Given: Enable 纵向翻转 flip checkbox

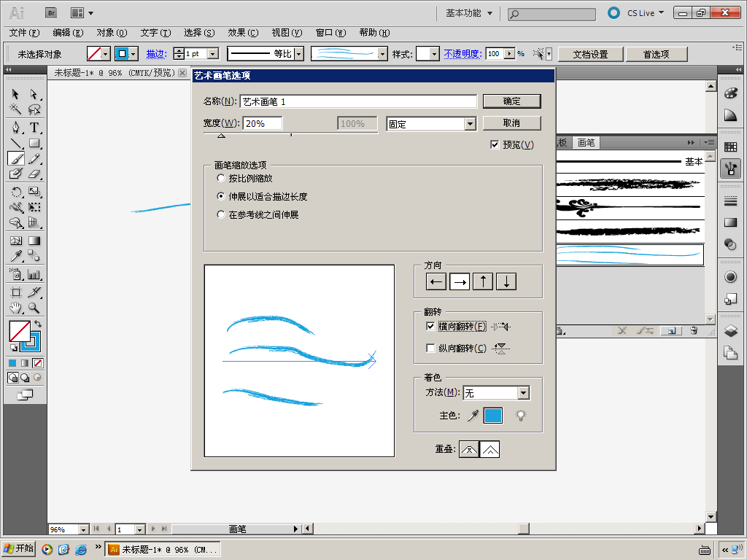Looking at the screenshot, I should pyautogui.click(x=430, y=348).
